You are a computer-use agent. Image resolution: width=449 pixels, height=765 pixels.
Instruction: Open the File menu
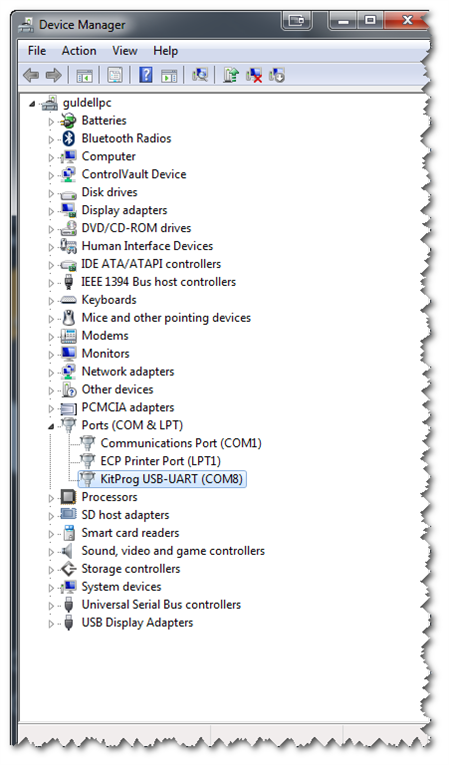point(37,51)
